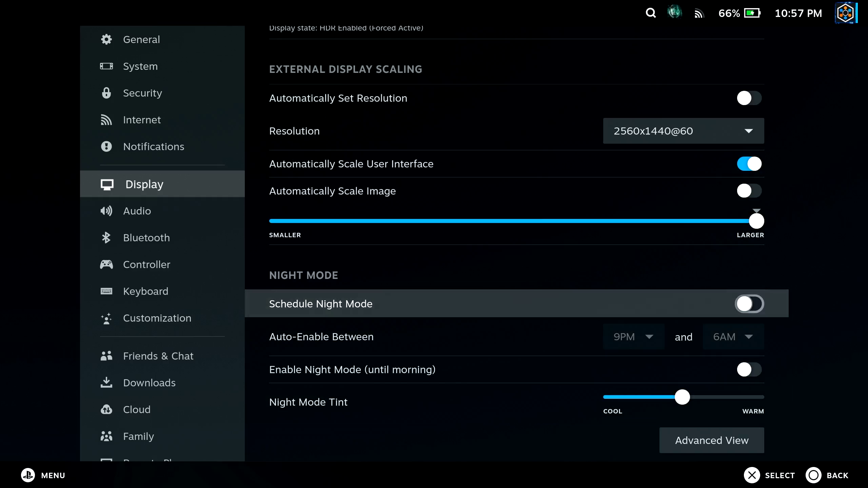868x488 pixels.
Task: Click the Security lock icon
Action: coord(106,93)
